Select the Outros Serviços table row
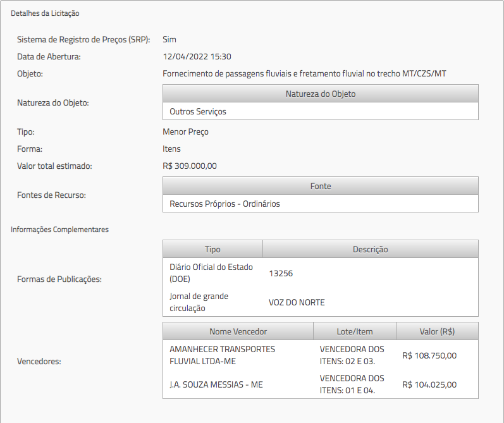Viewport: 504px width, 423px height. coord(198,111)
